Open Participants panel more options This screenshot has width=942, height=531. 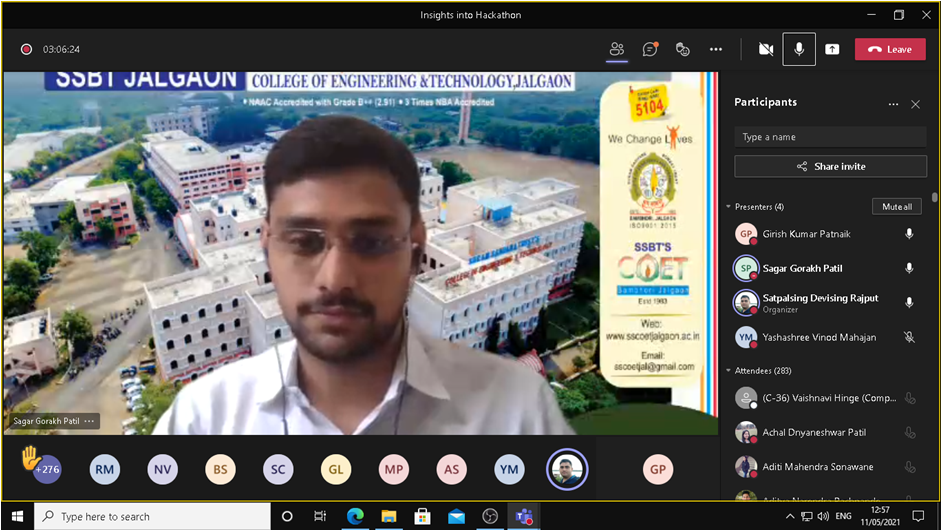click(893, 105)
